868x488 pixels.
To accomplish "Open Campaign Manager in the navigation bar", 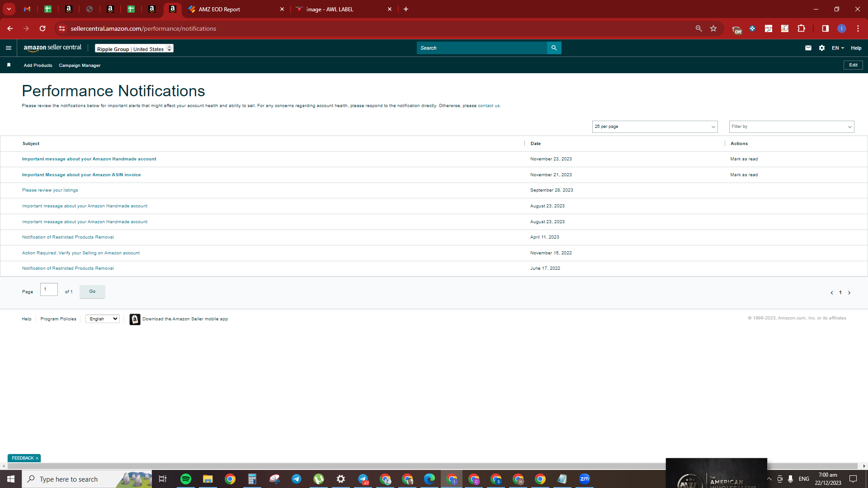I will click(80, 66).
